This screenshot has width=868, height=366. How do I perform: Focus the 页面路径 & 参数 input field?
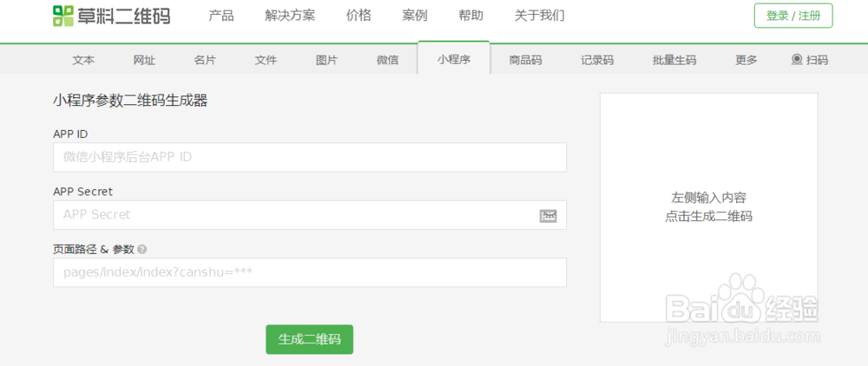310,272
